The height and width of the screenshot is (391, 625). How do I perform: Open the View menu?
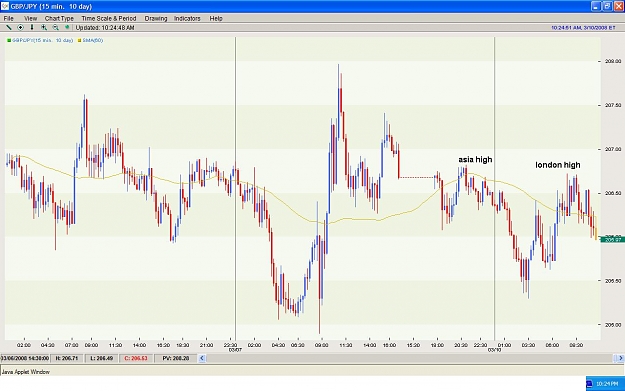coord(30,18)
